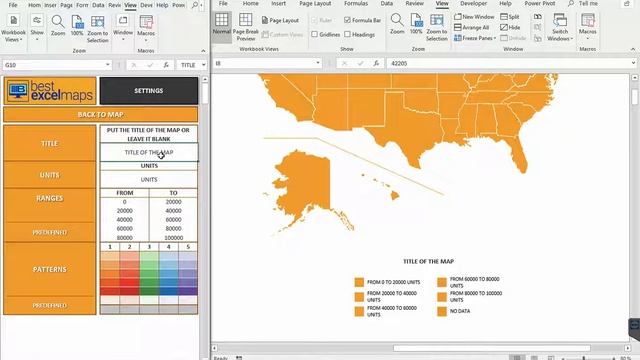
Task: Click formula bar showing 42205
Action: click(508, 63)
